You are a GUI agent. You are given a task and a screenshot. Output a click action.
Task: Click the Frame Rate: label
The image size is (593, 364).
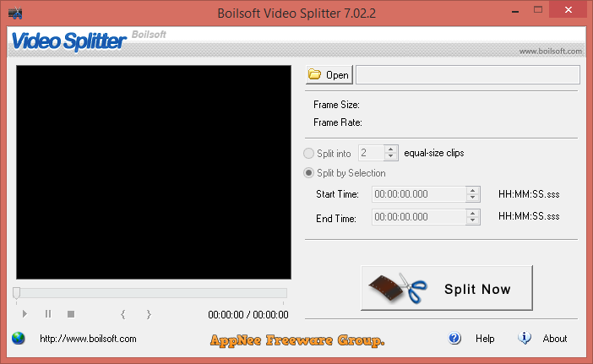click(337, 122)
